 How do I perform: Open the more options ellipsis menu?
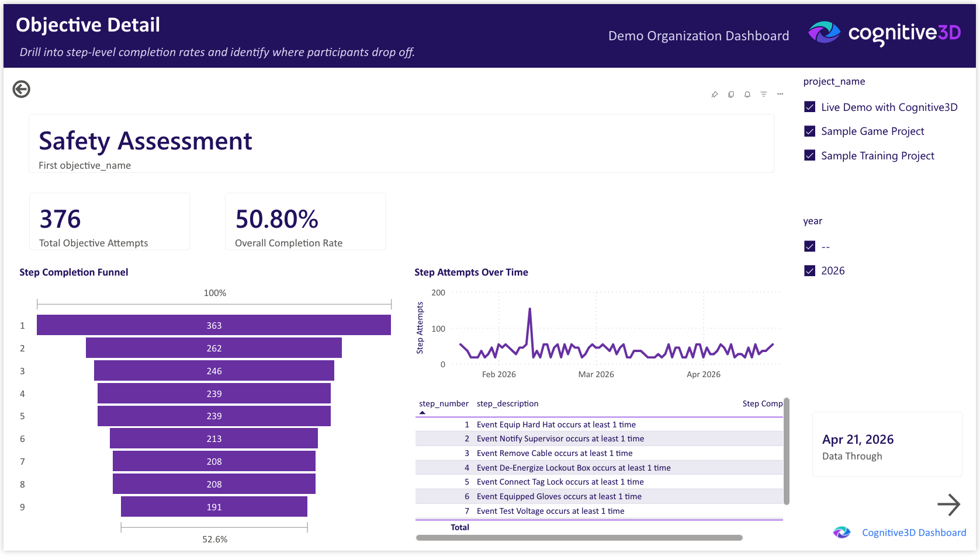click(780, 95)
